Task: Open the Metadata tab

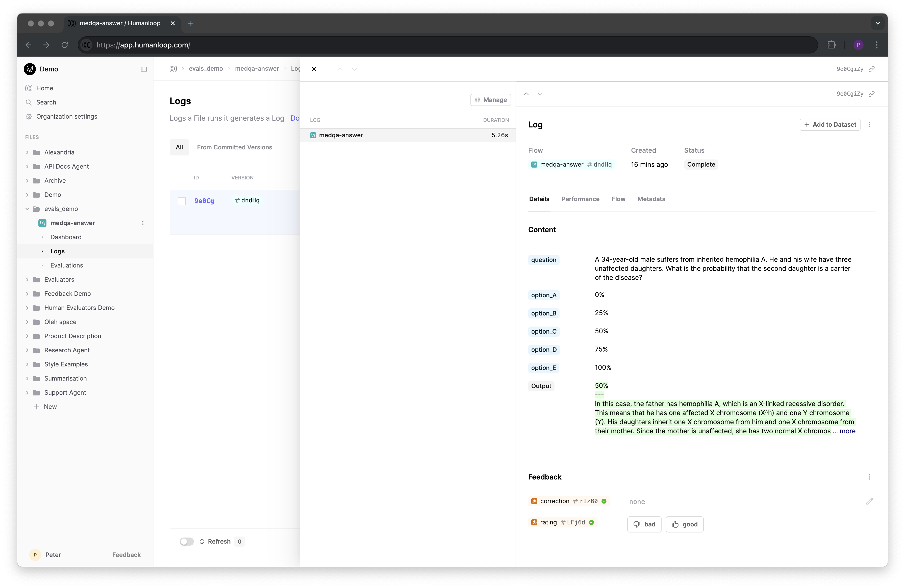Action: pos(651,199)
